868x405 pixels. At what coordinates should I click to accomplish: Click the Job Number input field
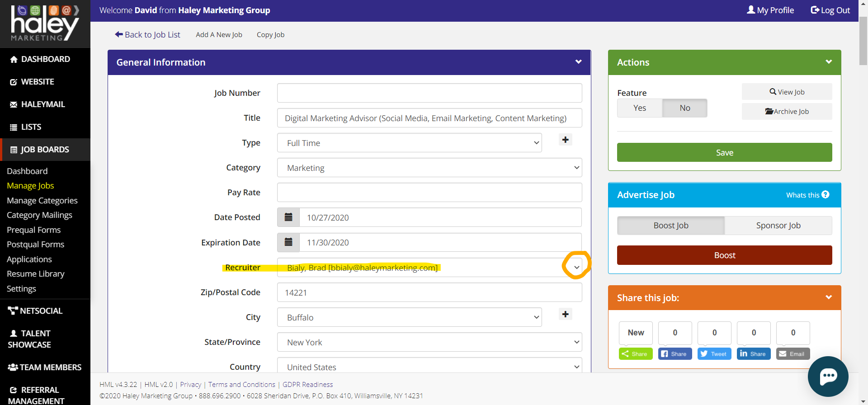429,93
